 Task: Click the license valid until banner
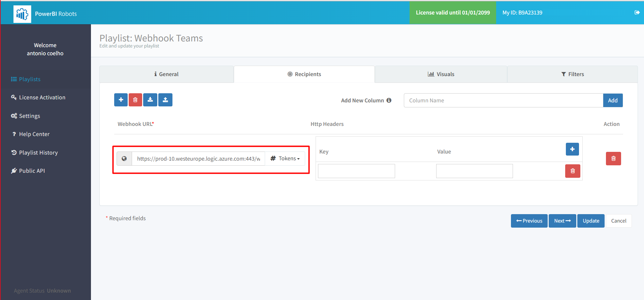453,12
